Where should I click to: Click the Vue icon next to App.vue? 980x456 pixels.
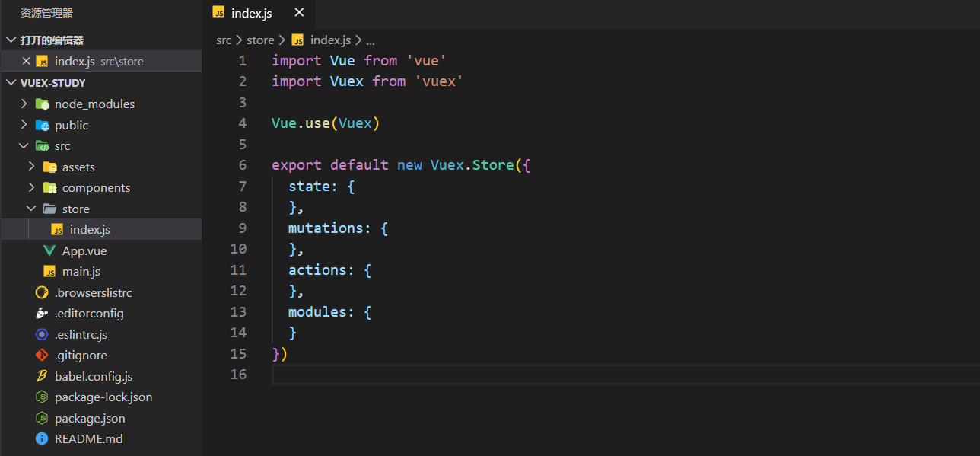[x=49, y=250]
